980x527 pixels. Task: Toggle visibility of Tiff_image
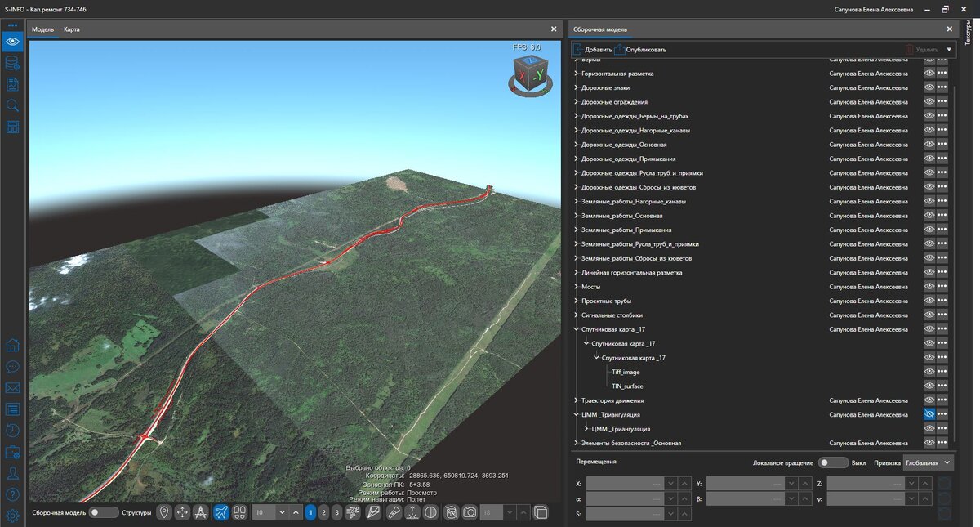point(929,372)
